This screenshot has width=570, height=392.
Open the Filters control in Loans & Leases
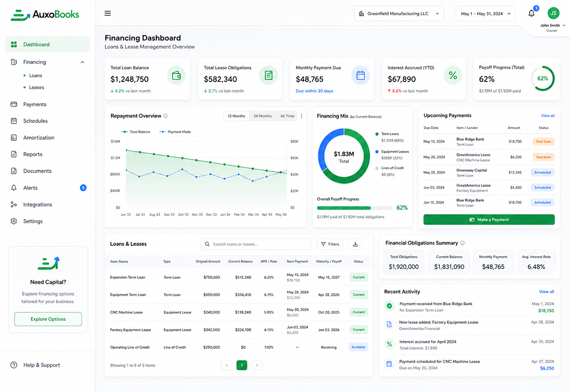tap(330, 244)
